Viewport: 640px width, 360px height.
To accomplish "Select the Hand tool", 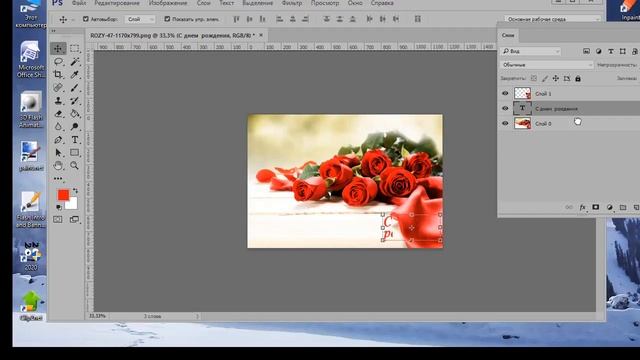I will 58,165.
